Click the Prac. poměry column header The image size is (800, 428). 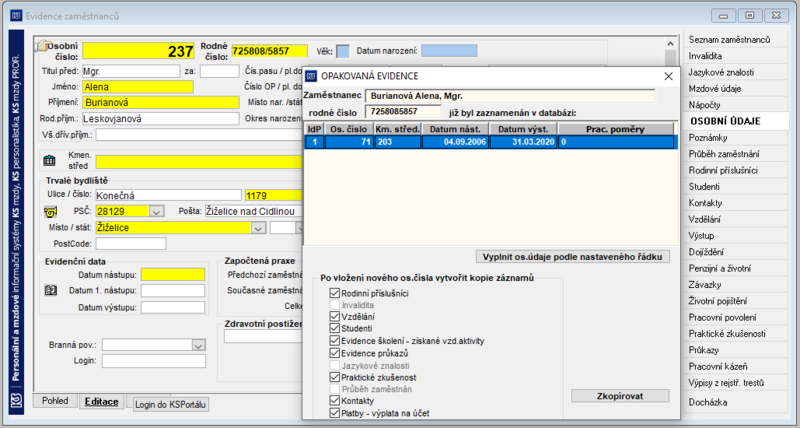point(615,129)
